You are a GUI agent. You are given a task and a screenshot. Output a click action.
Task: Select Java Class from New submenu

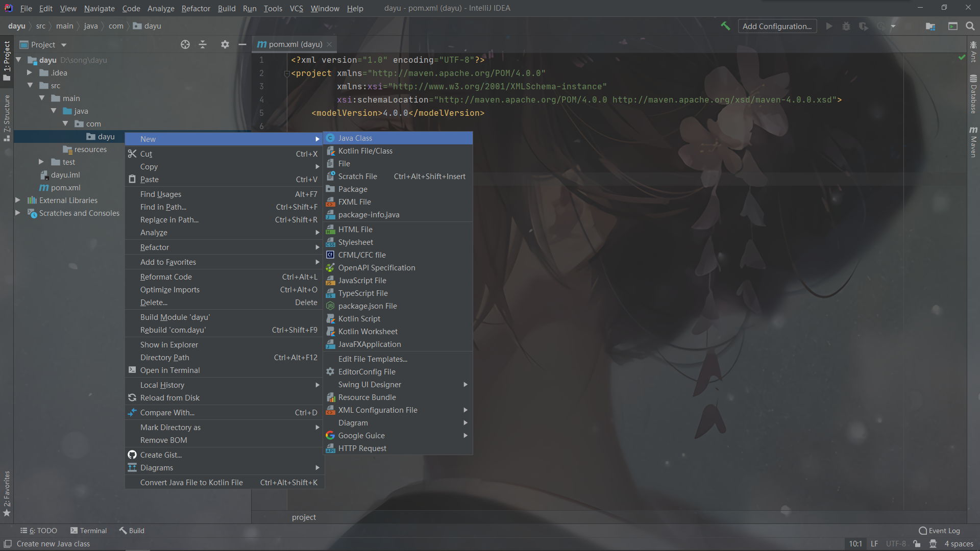point(355,138)
